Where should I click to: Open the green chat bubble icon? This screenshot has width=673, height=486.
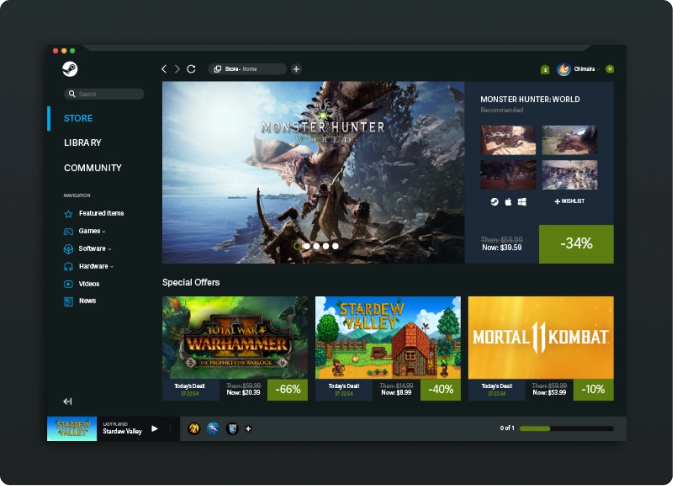pos(609,69)
